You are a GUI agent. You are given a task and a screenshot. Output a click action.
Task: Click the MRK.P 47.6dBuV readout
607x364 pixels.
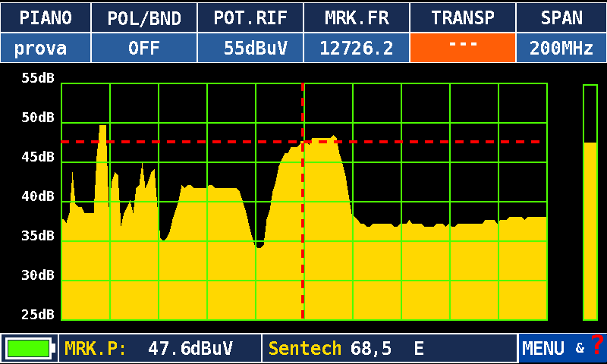[x=160, y=349]
